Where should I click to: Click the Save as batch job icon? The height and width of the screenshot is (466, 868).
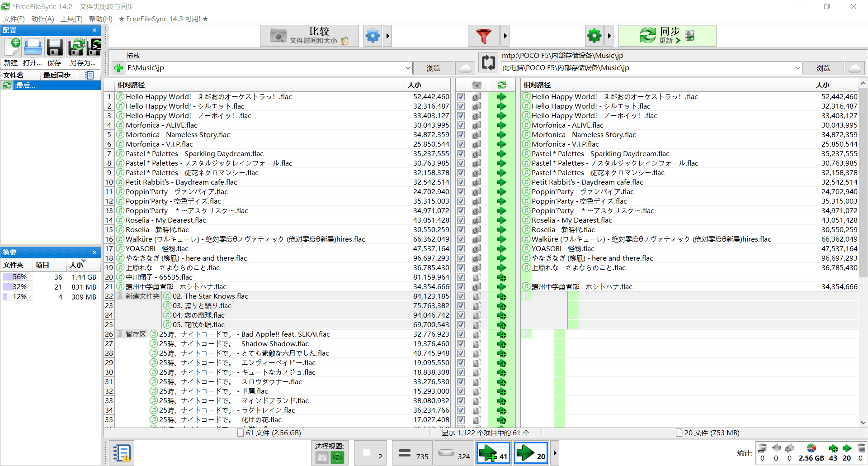click(x=94, y=48)
